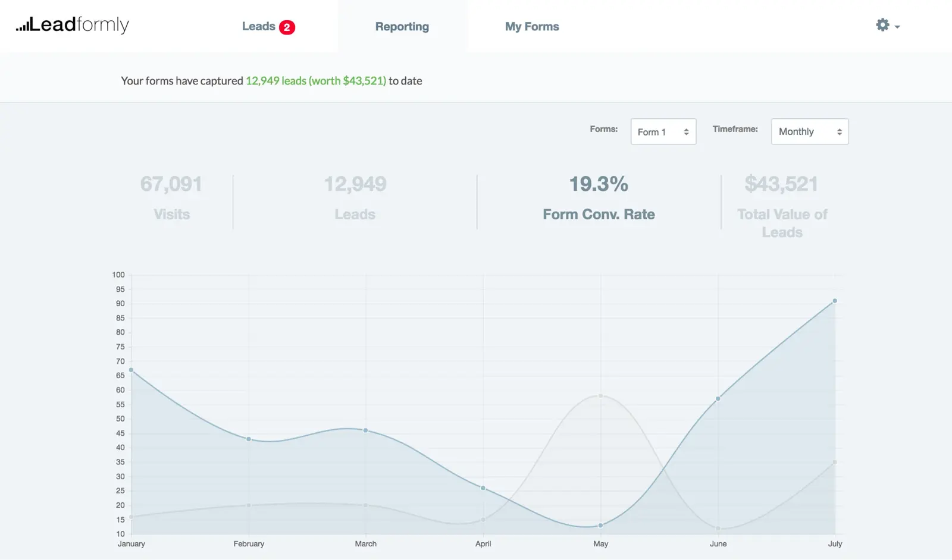Click the stepper arrows in the Form 1 selector
The image size is (952, 560).
[685, 131]
